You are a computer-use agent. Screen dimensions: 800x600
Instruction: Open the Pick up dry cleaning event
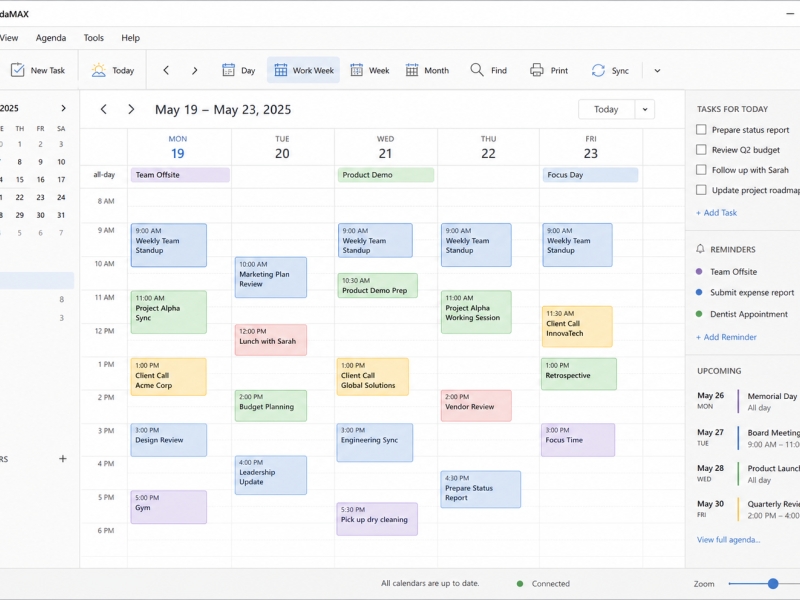[377, 519]
